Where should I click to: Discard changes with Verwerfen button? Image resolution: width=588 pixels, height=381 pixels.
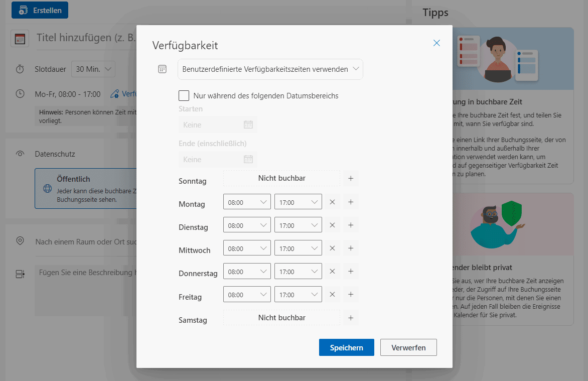408,347
